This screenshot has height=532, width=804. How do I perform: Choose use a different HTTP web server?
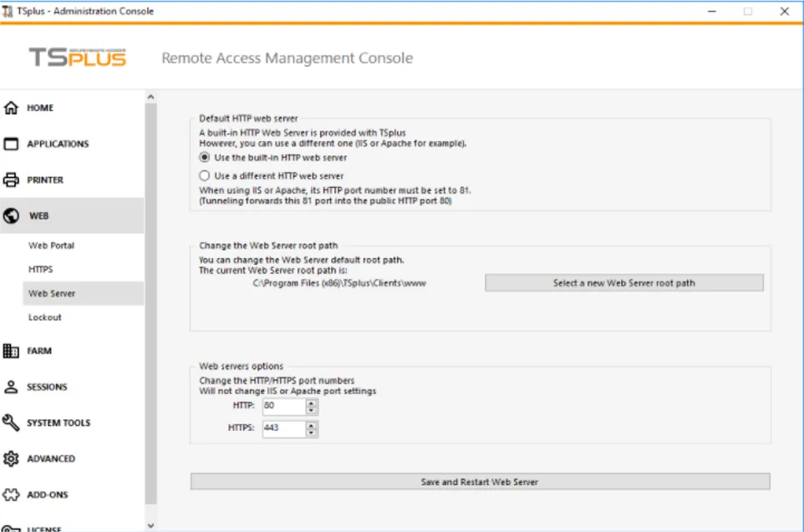[205, 175]
